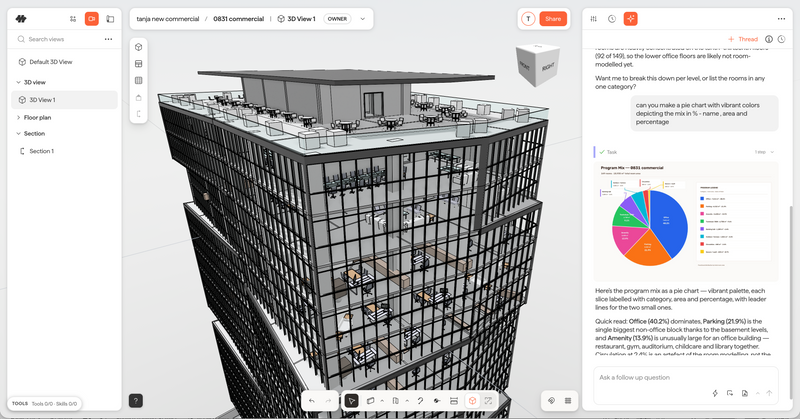
Task: Open the layers diamond icon at bottom right
Action: click(552, 401)
